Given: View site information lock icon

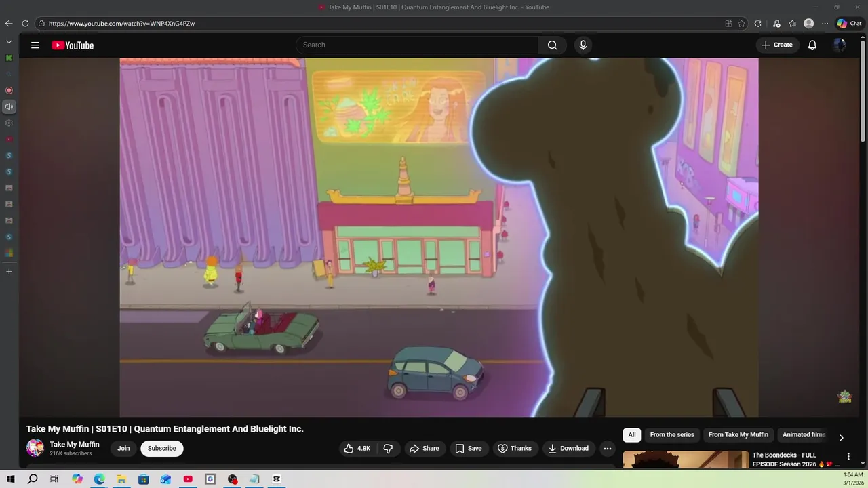Looking at the screenshot, I should pyautogui.click(x=41, y=23).
